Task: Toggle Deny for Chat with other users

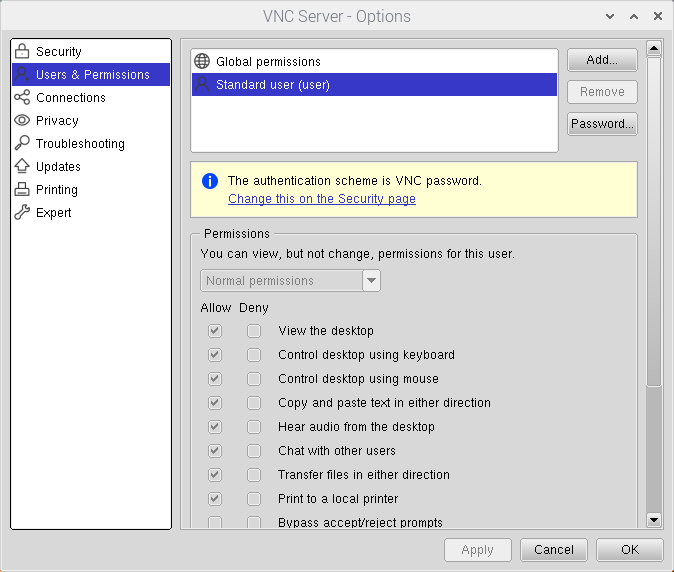Action: (x=254, y=450)
